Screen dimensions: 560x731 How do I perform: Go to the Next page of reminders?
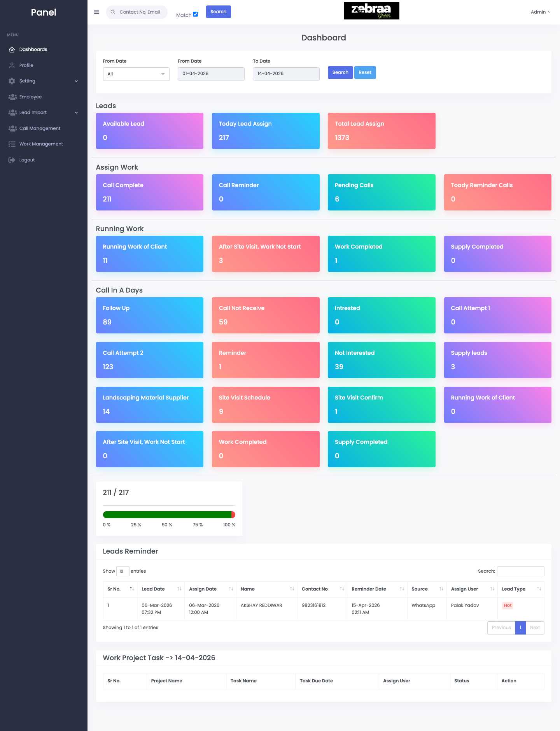click(535, 628)
